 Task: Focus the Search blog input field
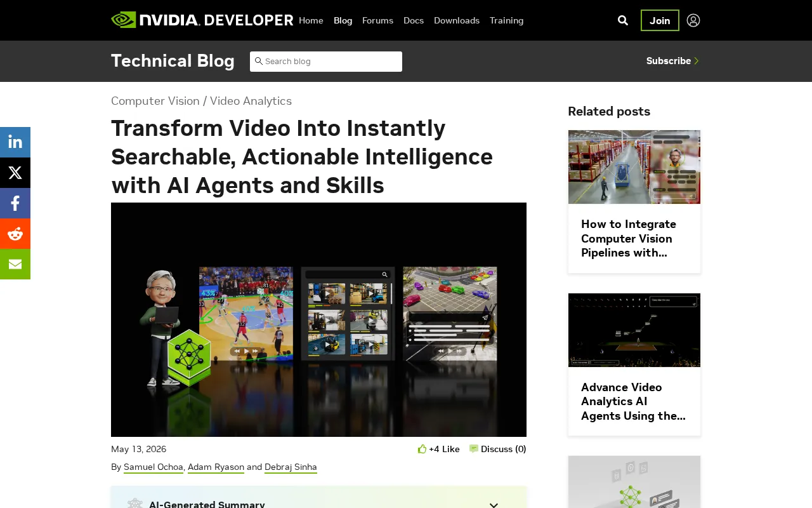coord(326,62)
